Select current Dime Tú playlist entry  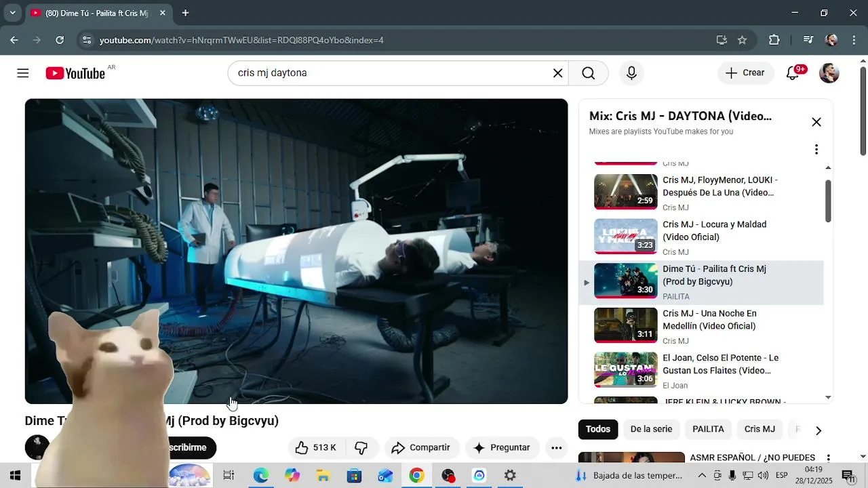(x=701, y=281)
